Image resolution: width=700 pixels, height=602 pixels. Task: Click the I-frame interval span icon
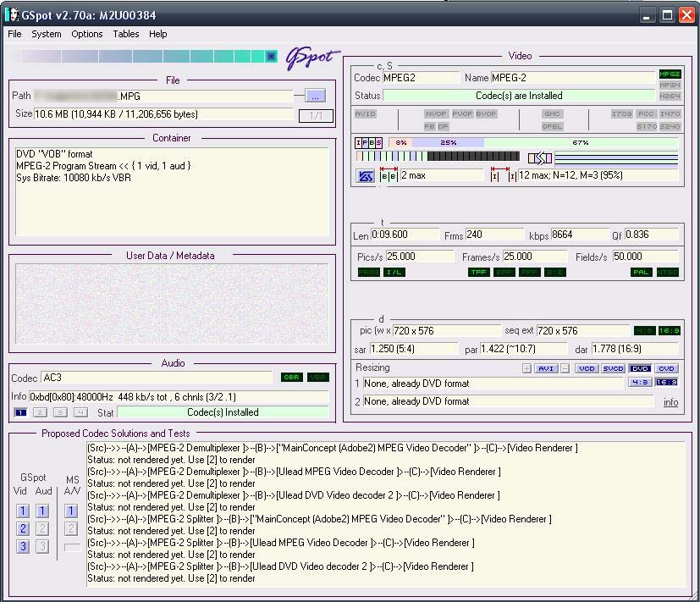[x=503, y=174]
